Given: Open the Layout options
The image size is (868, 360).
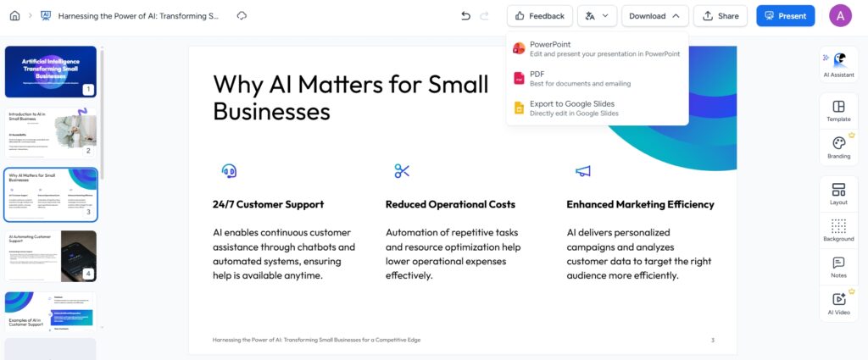Looking at the screenshot, I should coord(838,194).
